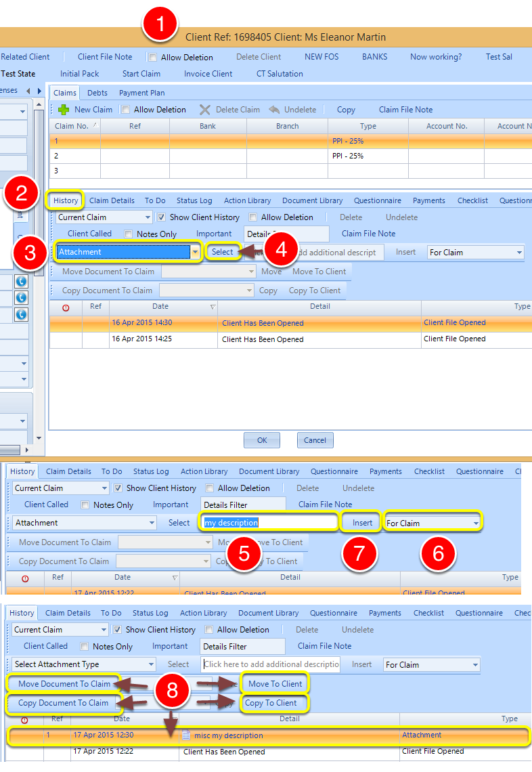Toggle Allow Deletion beside Delete in panel with OK button
Screen dimensions: 532x772
point(252,217)
